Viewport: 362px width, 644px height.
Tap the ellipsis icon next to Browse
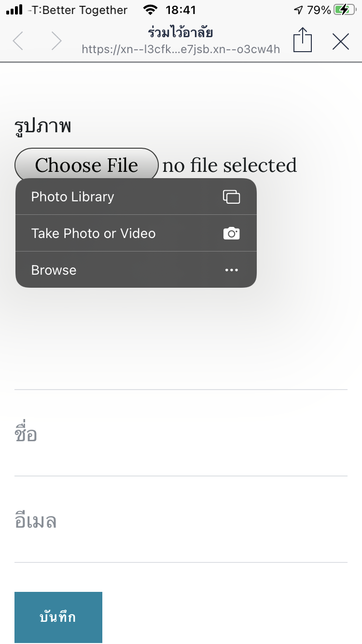pos(231,270)
